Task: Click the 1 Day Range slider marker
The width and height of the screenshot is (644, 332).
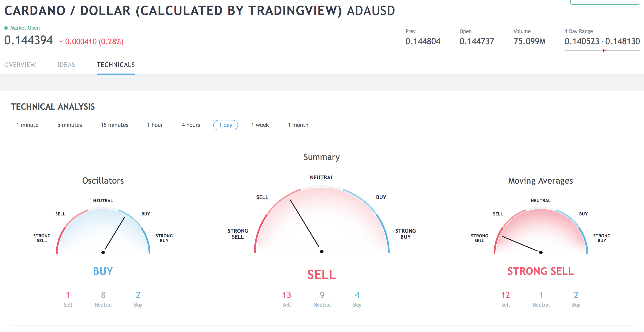Action: pos(604,51)
